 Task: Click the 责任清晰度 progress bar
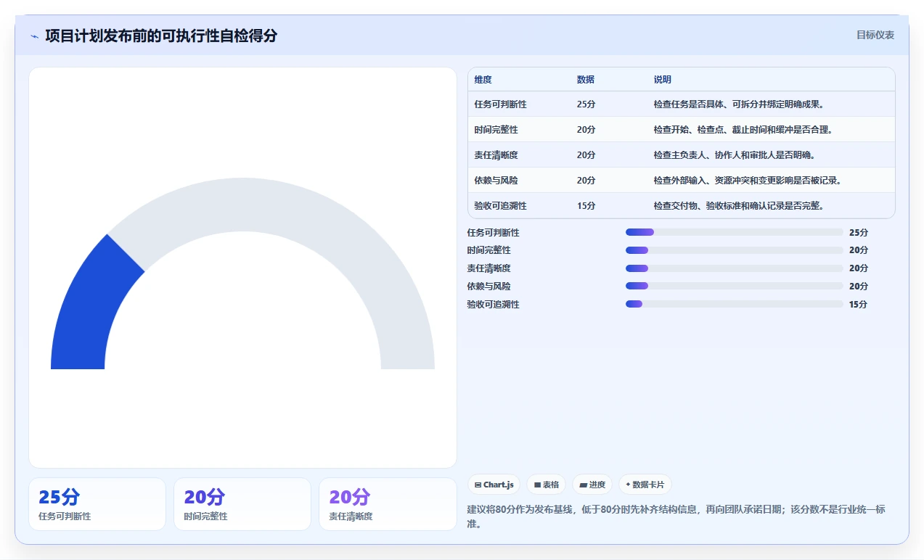point(735,268)
